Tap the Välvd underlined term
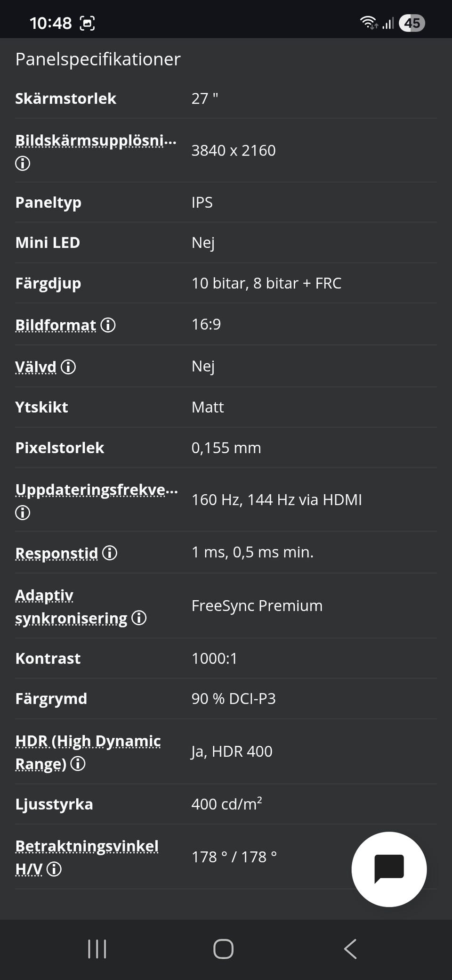Image resolution: width=452 pixels, height=980 pixels. tap(36, 367)
